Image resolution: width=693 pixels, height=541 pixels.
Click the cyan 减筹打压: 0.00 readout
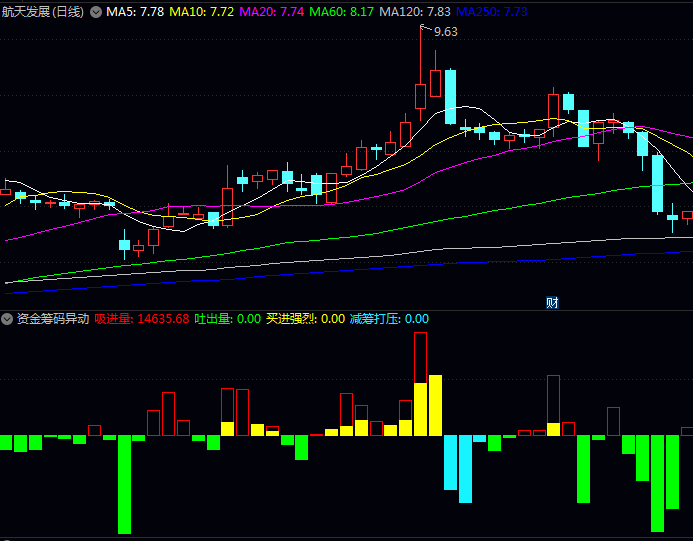click(x=389, y=319)
